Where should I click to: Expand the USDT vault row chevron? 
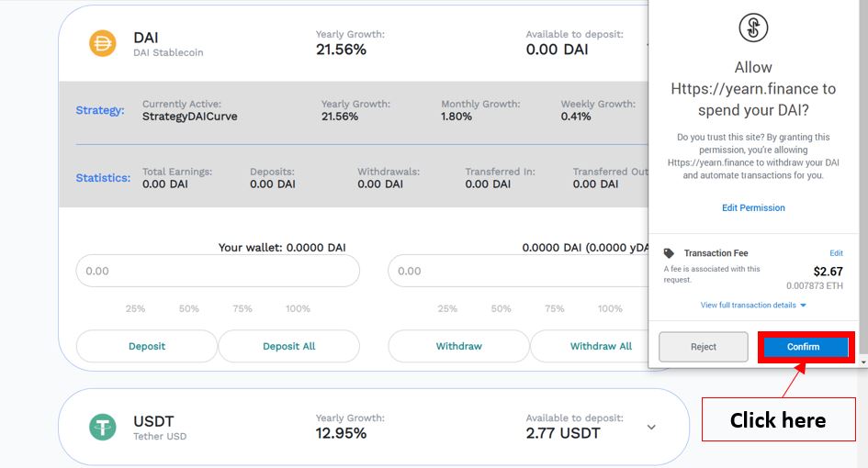point(651,427)
